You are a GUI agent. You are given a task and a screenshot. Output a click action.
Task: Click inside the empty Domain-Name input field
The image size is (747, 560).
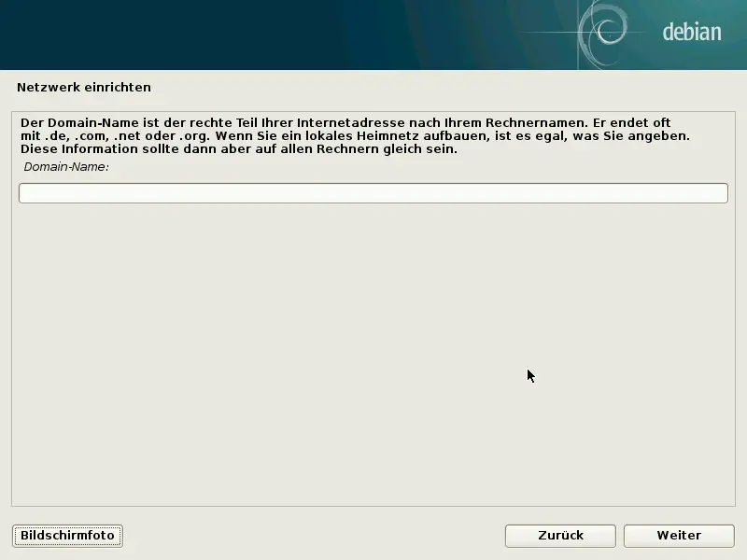click(x=372, y=192)
